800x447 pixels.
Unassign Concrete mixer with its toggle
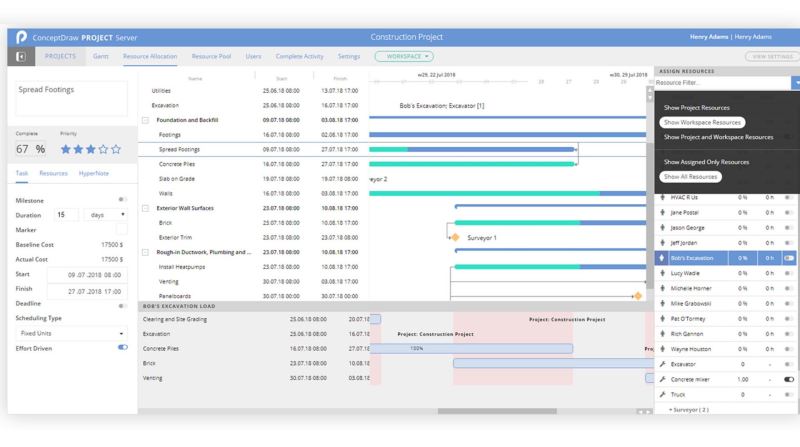pyautogui.click(x=789, y=379)
